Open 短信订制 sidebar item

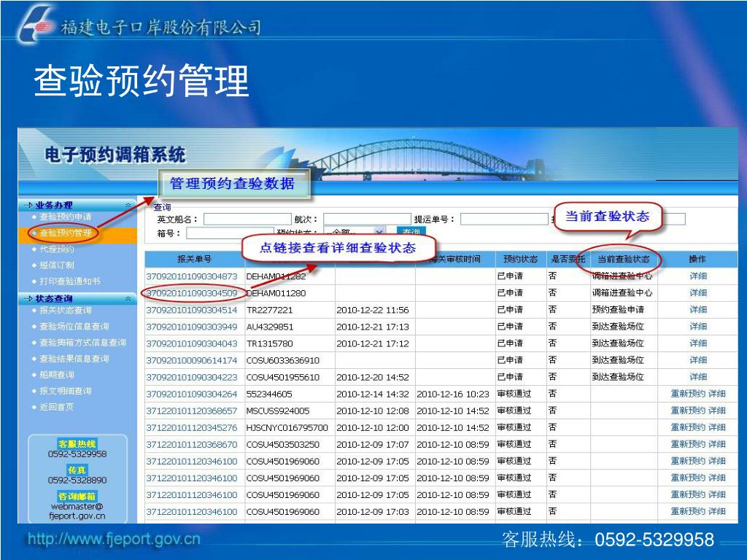[57, 265]
